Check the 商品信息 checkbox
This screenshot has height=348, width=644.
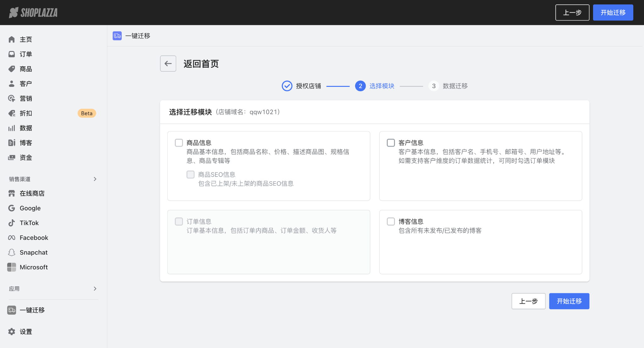point(179,143)
